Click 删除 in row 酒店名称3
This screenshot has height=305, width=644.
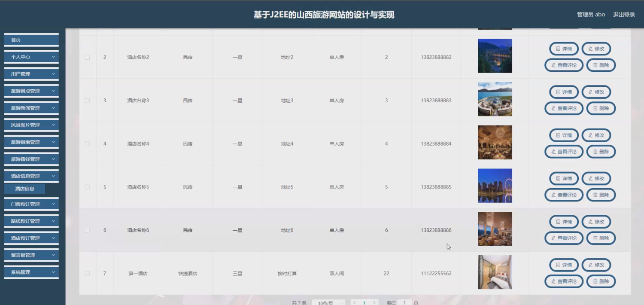(x=601, y=108)
